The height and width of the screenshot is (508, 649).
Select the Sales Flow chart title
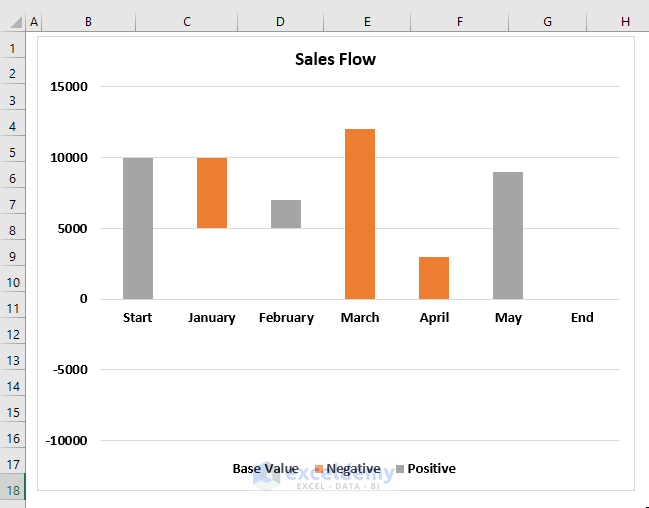click(335, 59)
